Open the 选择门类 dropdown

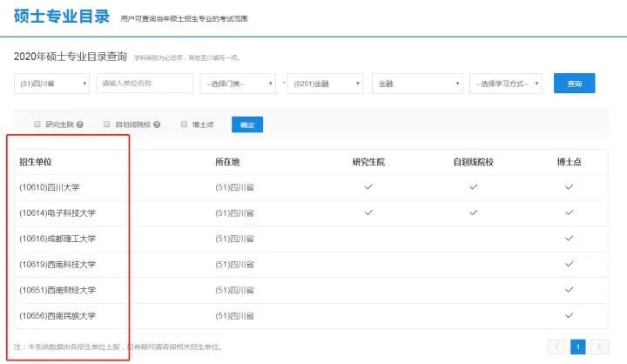click(x=238, y=84)
